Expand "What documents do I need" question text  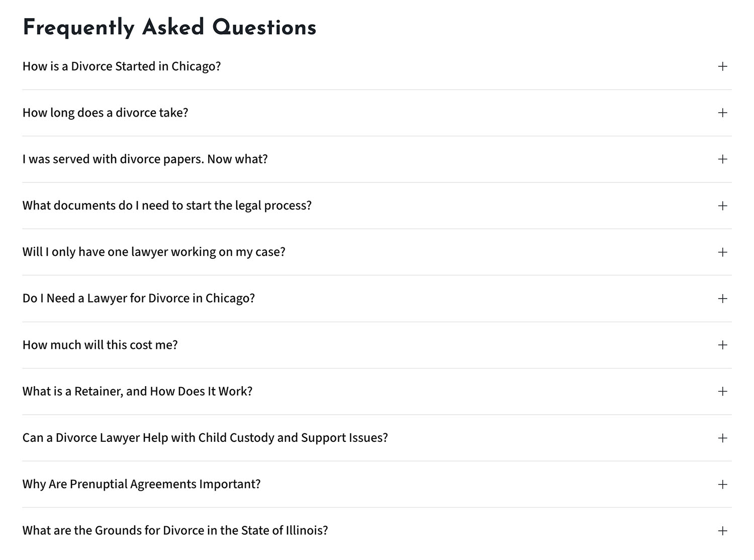click(x=167, y=206)
